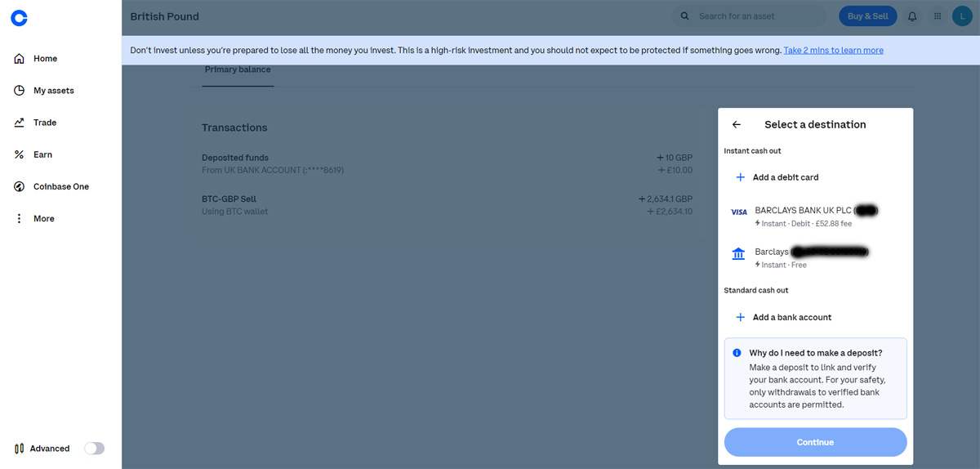This screenshot has width=980, height=469.
Task: Click the Standard cash out label
Action: pyautogui.click(x=756, y=290)
